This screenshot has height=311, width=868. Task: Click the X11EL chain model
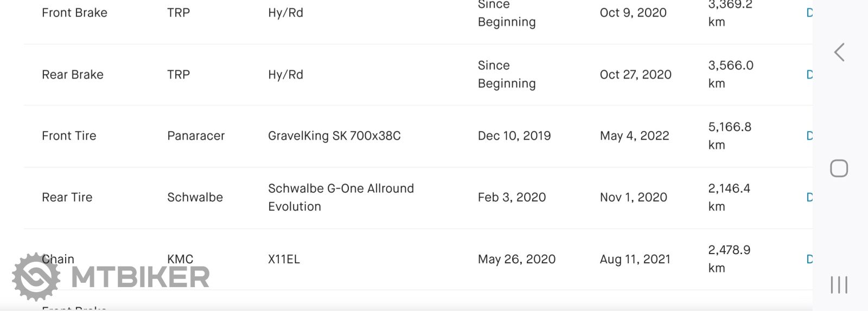click(284, 259)
